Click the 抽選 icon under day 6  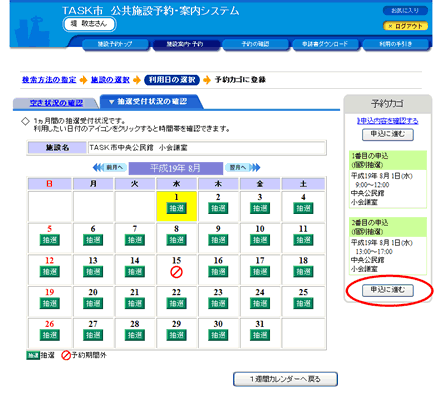[x=93, y=240]
